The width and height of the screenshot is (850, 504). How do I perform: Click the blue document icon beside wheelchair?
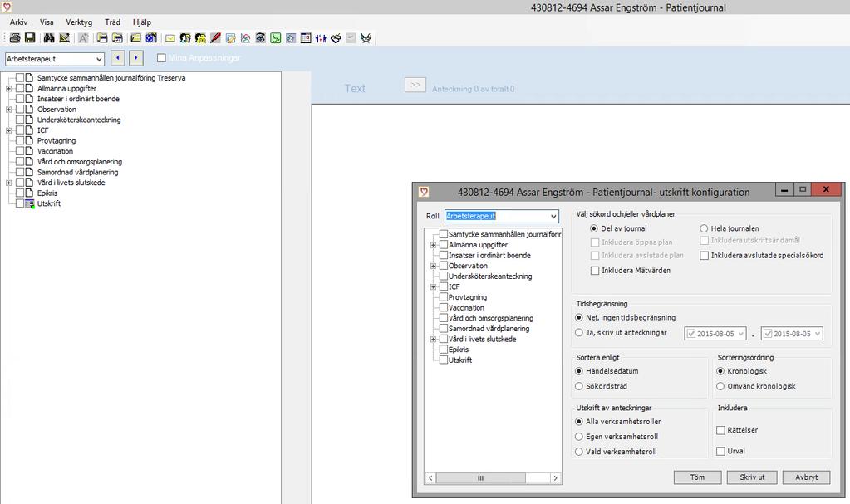click(x=291, y=38)
